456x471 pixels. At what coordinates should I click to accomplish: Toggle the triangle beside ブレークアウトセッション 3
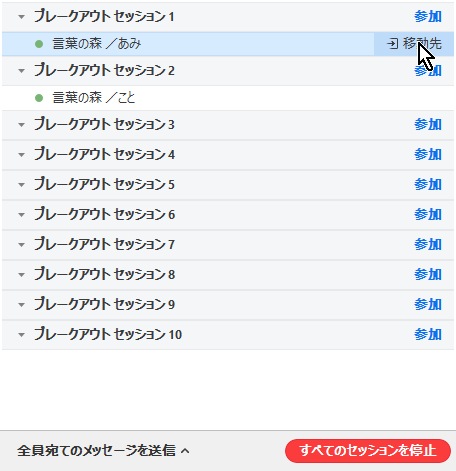pyautogui.click(x=22, y=125)
